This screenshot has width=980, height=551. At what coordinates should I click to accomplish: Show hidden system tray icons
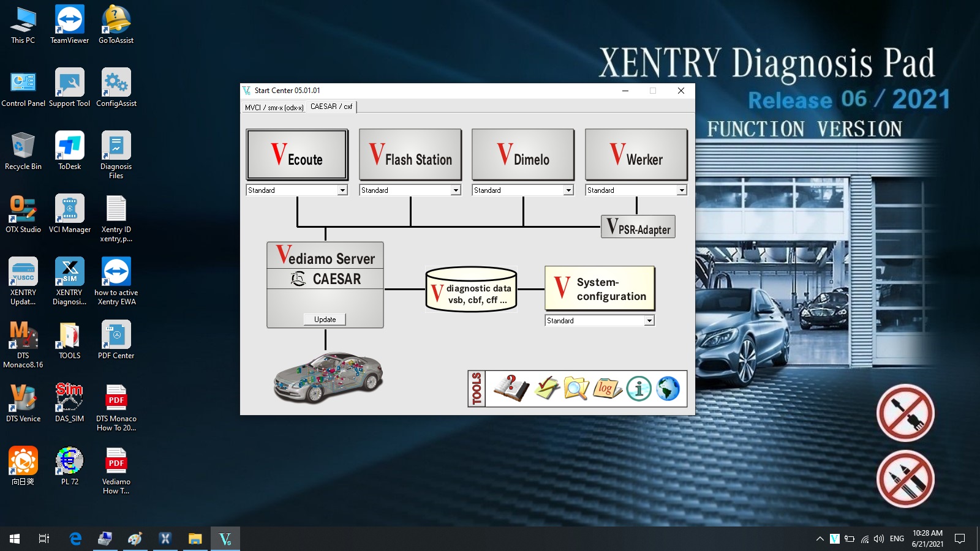(x=820, y=539)
